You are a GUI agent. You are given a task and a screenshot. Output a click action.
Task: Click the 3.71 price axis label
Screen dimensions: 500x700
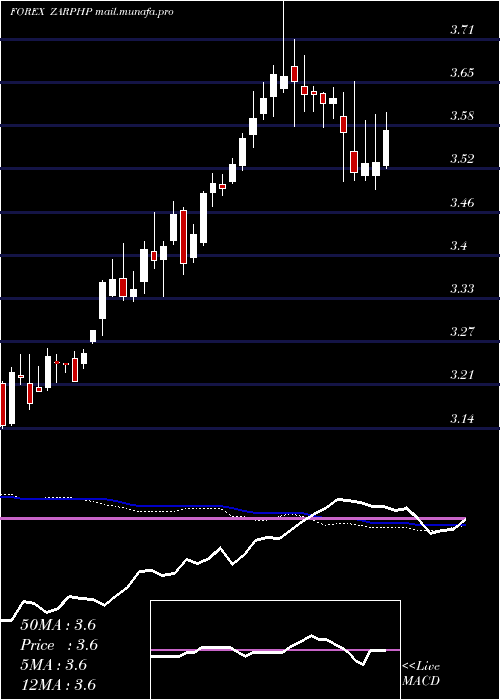462,30
